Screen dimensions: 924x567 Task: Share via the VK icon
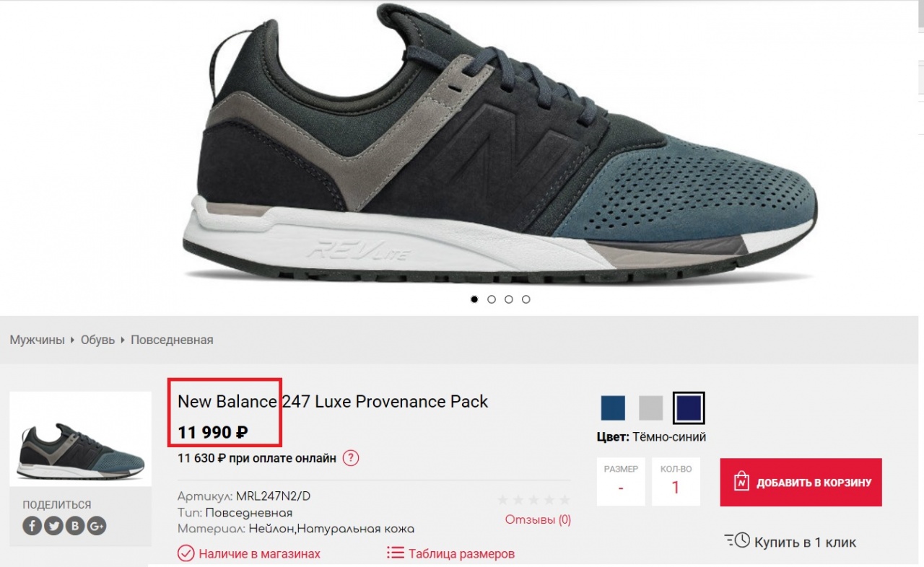click(x=75, y=526)
